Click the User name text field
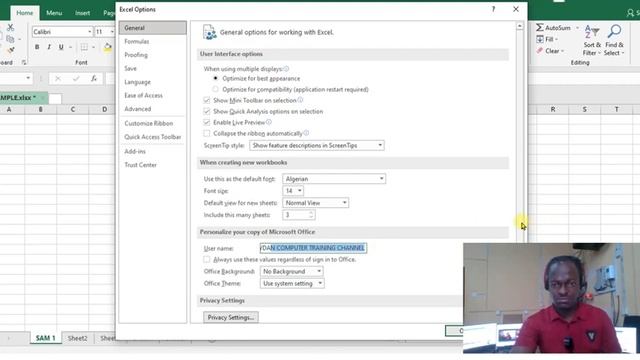The height and width of the screenshot is (360, 640). pyautogui.click(x=313, y=248)
